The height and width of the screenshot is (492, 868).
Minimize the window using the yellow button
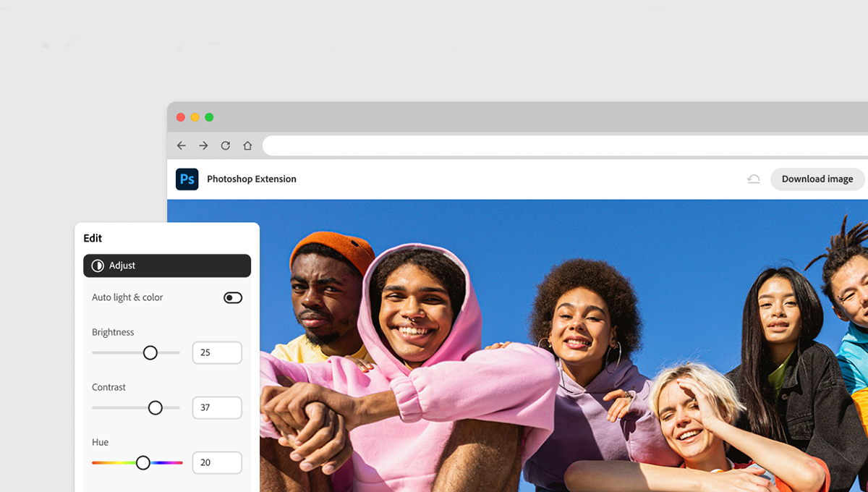point(195,117)
